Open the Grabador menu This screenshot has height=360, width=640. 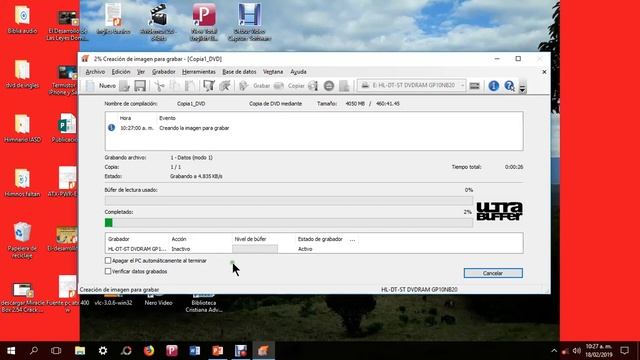164,72
